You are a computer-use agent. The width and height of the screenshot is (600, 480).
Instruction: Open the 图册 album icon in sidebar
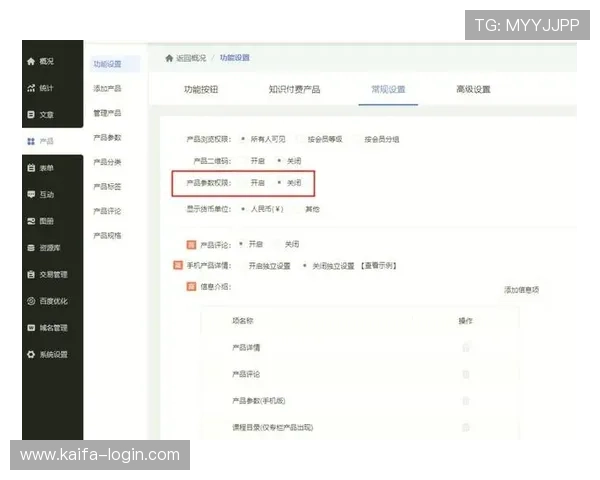(31, 221)
